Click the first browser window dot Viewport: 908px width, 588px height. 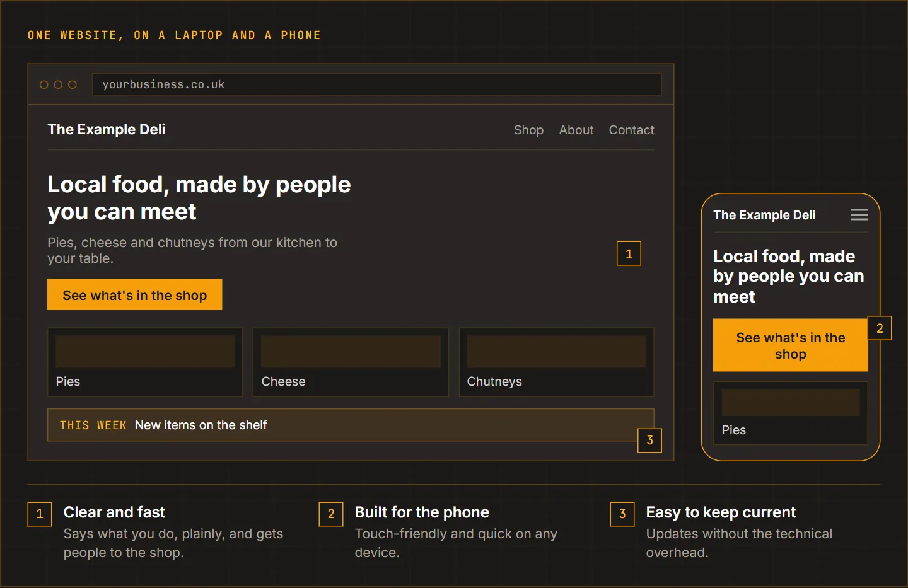coord(44,84)
